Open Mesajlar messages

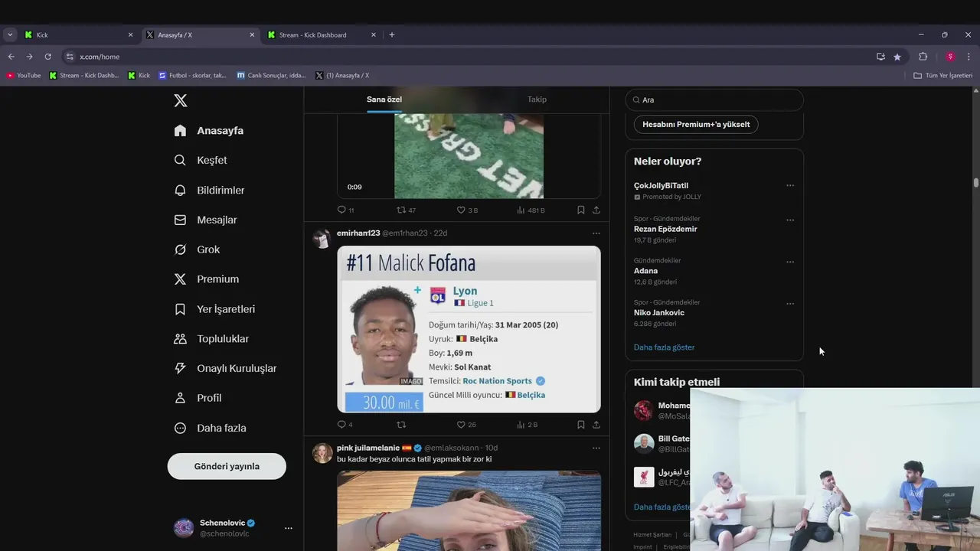tap(205, 220)
